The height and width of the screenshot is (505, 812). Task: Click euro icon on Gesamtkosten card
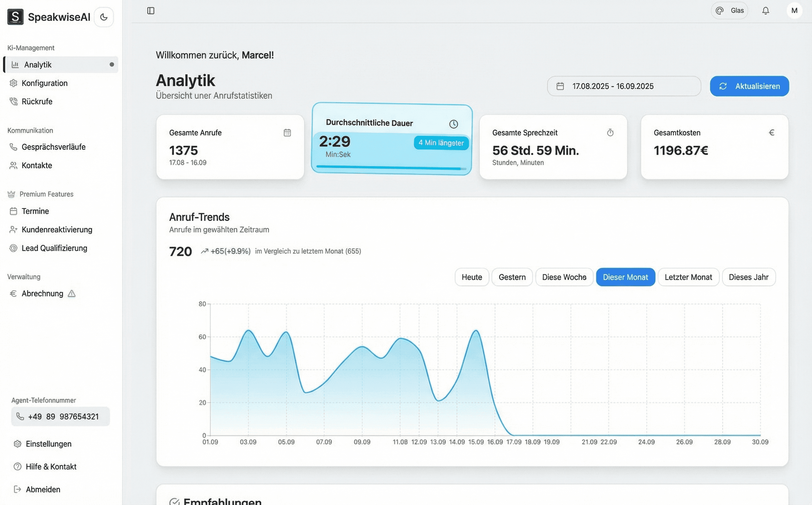pyautogui.click(x=771, y=133)
